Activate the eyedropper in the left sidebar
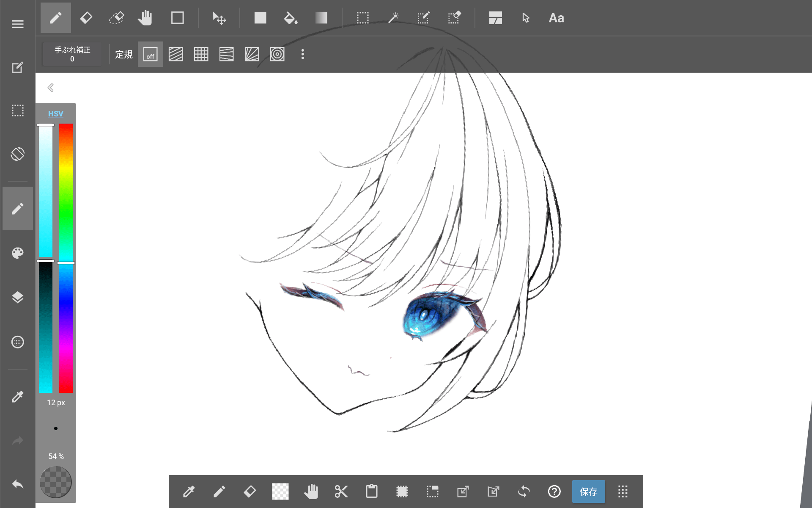This screenshot has height=508, width=812. click(18, 397)
